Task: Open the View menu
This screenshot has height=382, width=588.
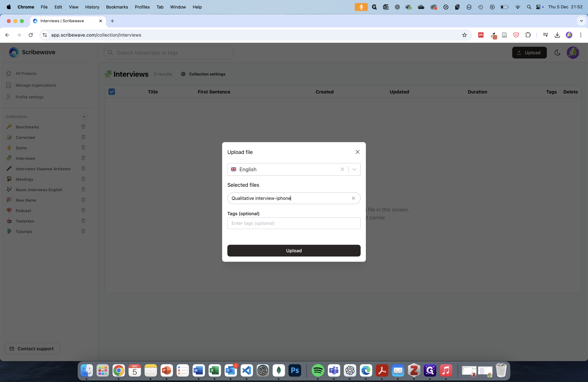Action: (x=74, y=7)
